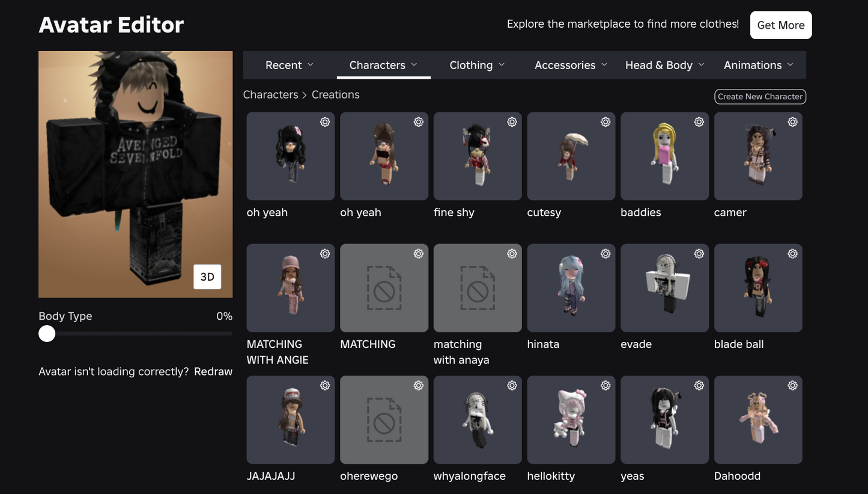Open settings gear on the 'oh yeah' character
Image resolution: width=868 pixels, height=494 pixels.
324,121
